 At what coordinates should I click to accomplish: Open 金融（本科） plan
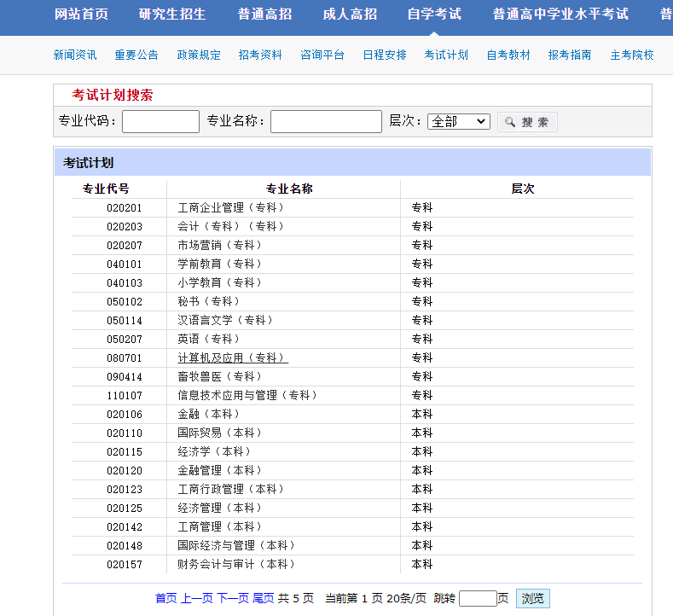pos(209,415)
